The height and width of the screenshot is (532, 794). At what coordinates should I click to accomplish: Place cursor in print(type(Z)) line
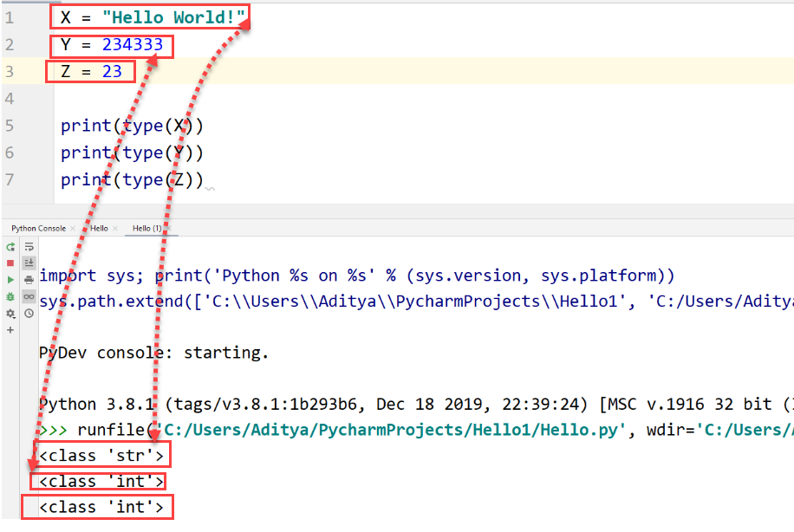pos(132,179)
